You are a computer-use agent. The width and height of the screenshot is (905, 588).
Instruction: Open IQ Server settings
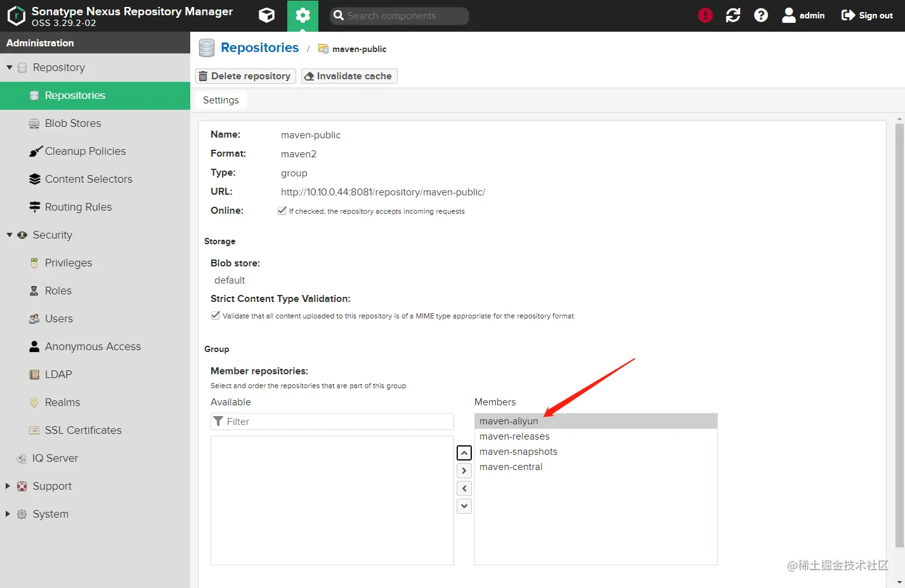click(x=95, y=458)
